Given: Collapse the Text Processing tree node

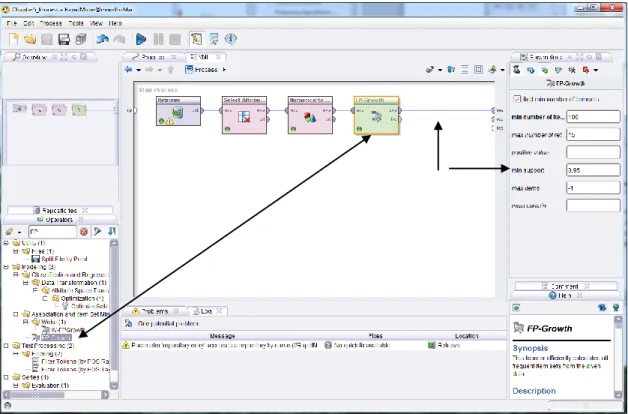Looking at the screenshot, I should (x=6, y=346).
